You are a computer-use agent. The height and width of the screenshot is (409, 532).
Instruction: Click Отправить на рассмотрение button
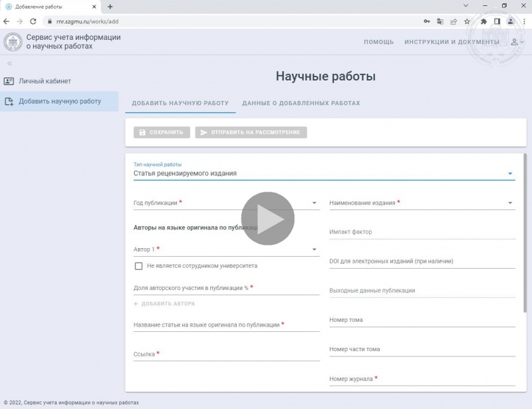pyautogui.click(x=251, y=132)
